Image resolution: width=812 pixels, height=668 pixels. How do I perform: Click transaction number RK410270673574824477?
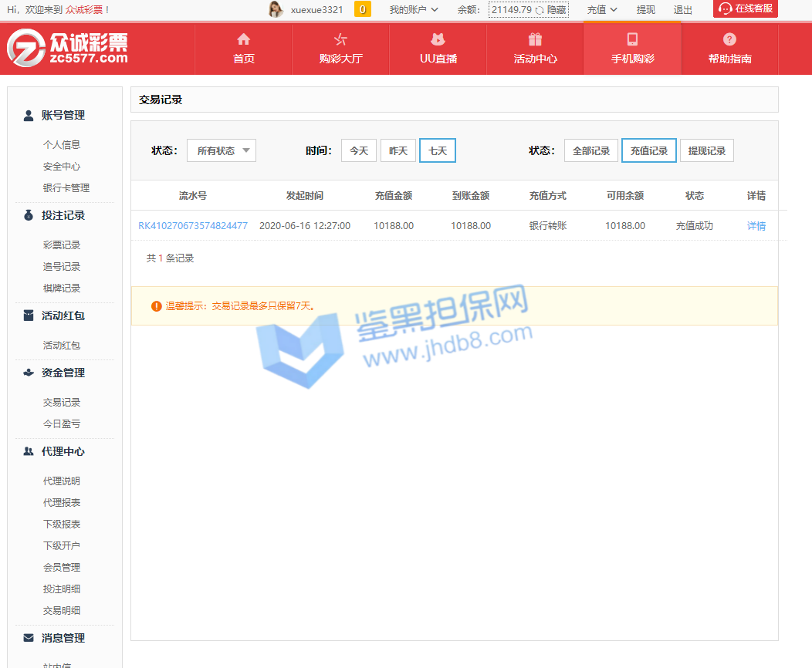193,226
